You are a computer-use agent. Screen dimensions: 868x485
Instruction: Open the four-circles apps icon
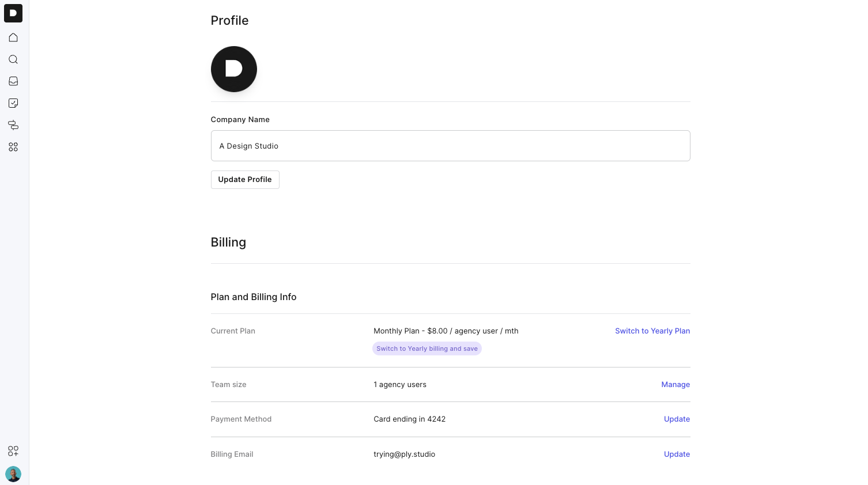(x=13, y=147)
